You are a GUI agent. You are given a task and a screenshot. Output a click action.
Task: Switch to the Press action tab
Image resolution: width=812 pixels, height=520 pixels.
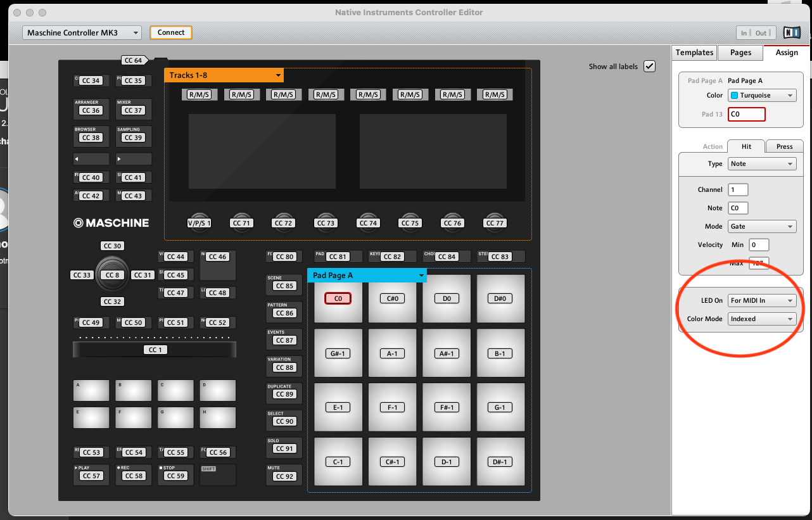[784, 146]
